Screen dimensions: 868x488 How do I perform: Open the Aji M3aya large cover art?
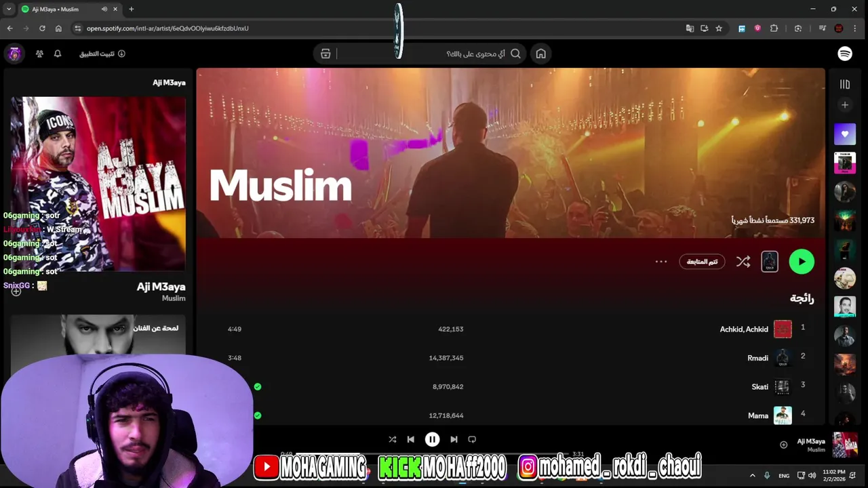click(x=98, y=184)
